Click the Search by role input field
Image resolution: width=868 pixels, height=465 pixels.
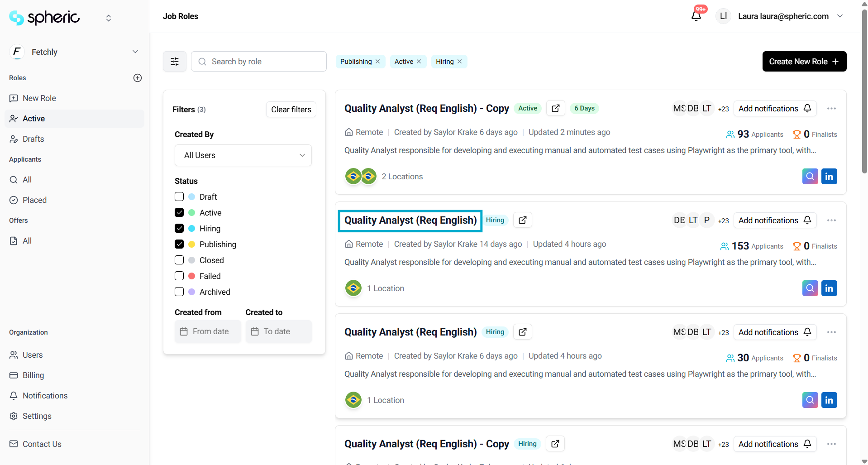pyautogui.click(x=265, y=62)
